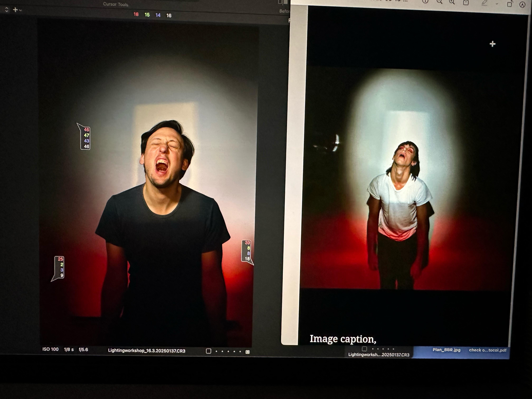
Task: Toggle color tag box above second thumbnail filename
Action: click(x=364, y=349)
